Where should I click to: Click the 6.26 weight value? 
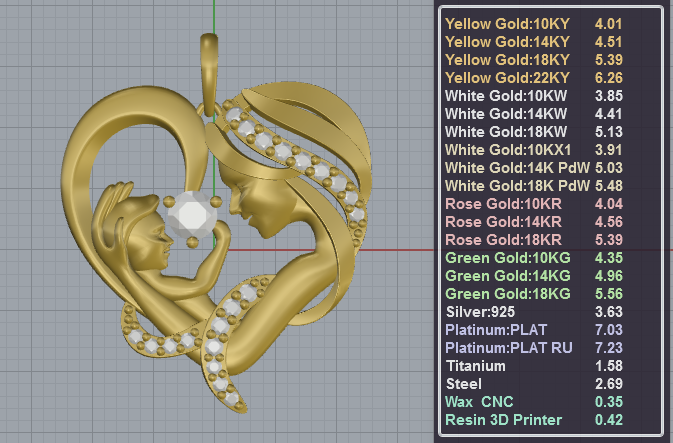609,78
